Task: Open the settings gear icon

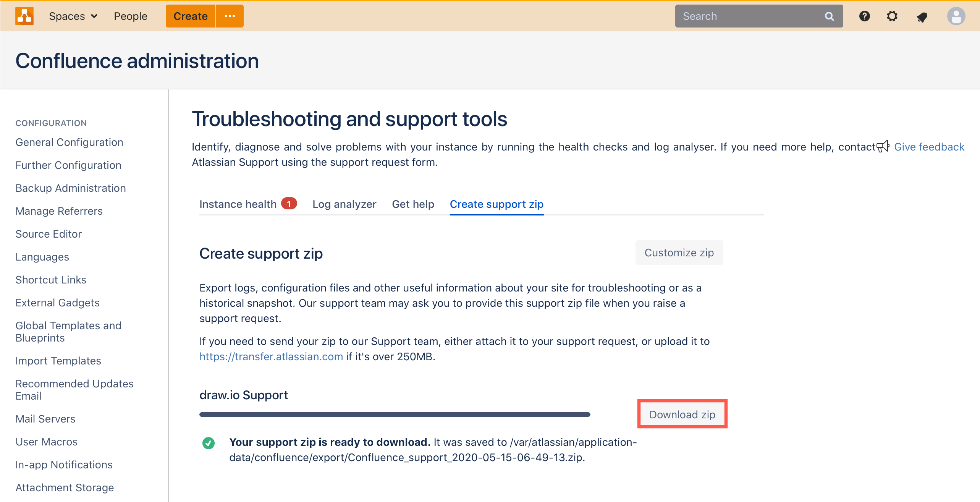Action: click(x=893, y=16)
